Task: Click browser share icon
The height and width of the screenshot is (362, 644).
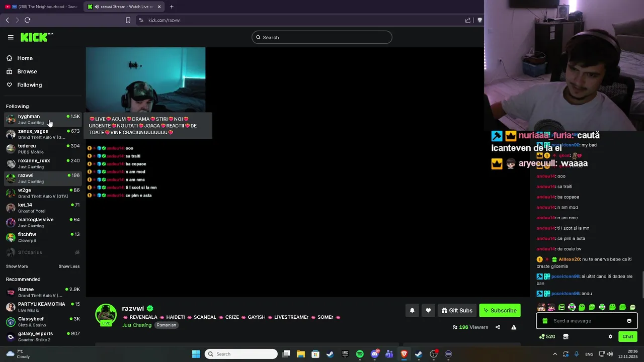Action: pos(468,20)
